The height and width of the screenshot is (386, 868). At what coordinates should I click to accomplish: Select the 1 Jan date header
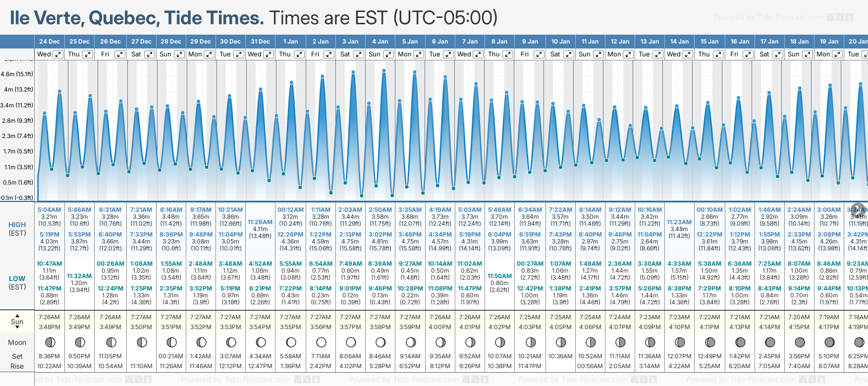point(290,42)
